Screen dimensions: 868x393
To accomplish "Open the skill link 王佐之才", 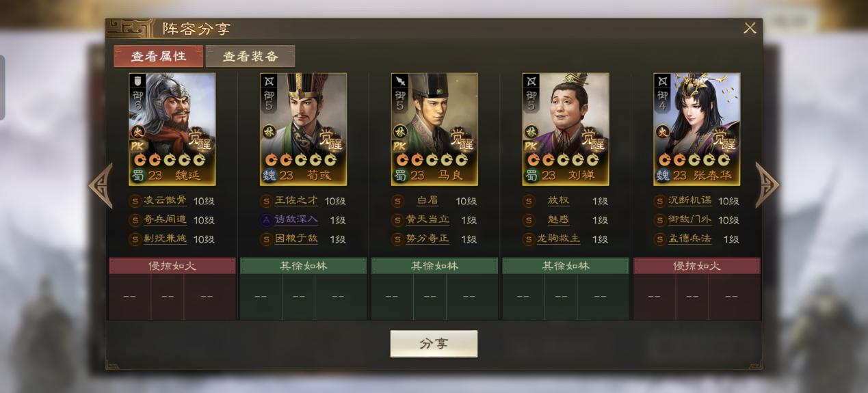I will 296,201.
